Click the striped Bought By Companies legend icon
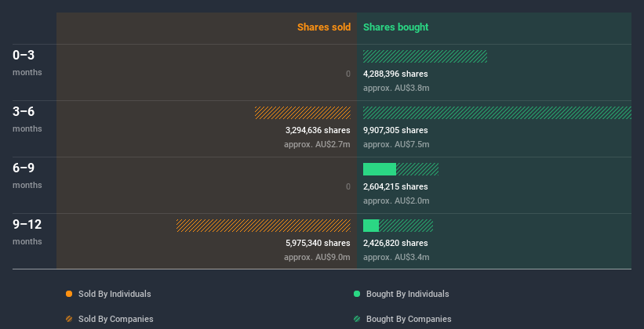The image size is (644, 329). click(x=357, y=319)
